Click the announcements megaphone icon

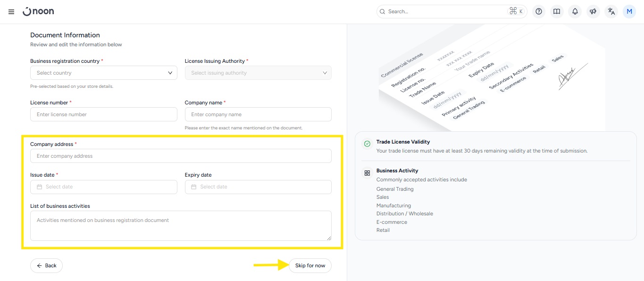pyautogui.click(x=593, y=12)
